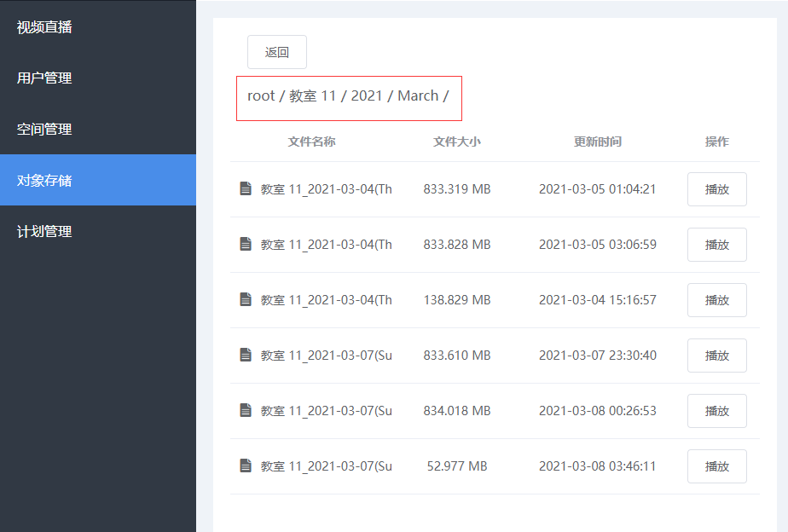
Task: Select file name in 833.610 MB row
Action: [326, 356]
